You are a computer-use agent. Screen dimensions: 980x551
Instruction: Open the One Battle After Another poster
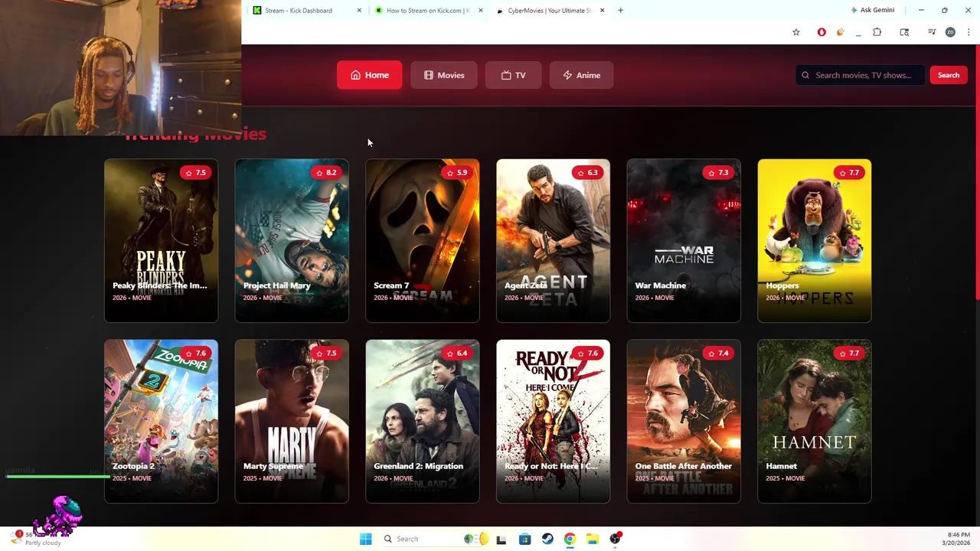point(684,421)
